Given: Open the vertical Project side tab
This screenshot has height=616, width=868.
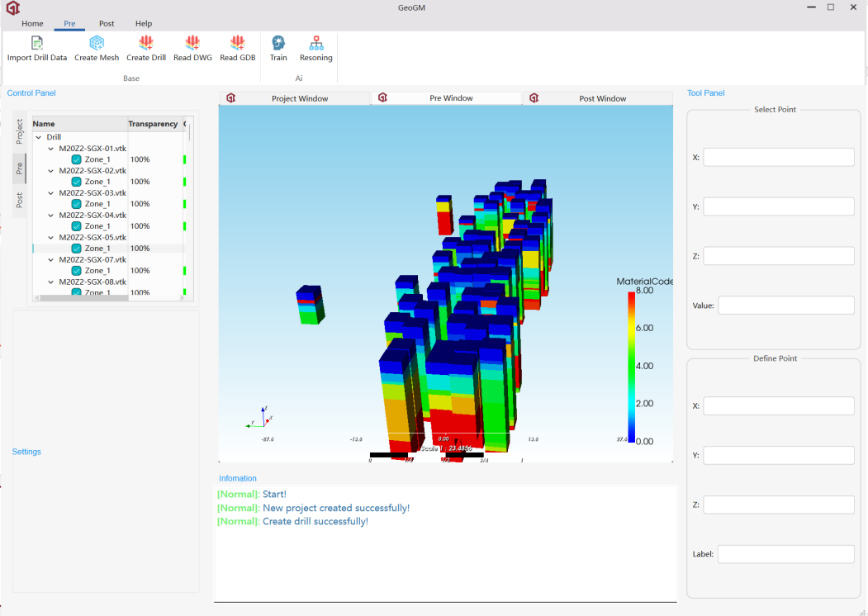Looking at the screenshot, I should pyautogui.click(x=20, y=131).
